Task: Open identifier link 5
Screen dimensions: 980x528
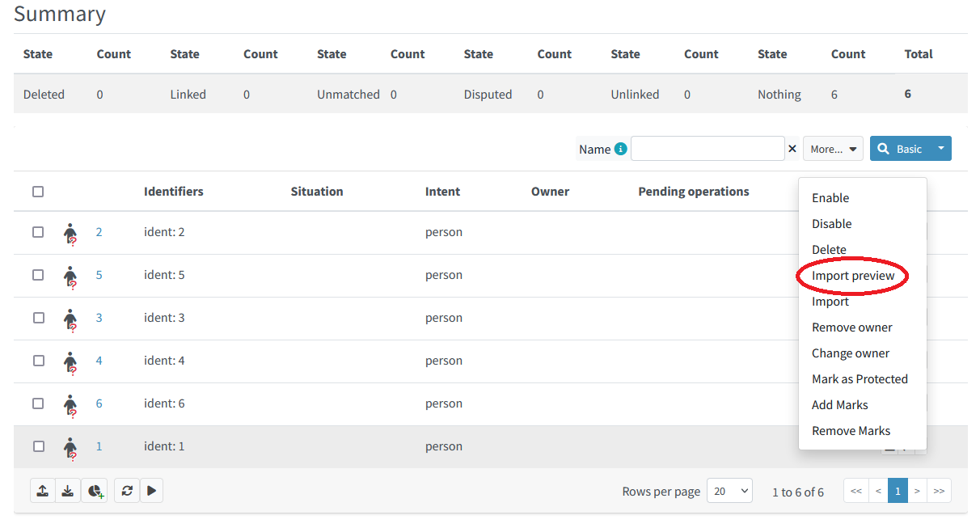Action: 99,275
